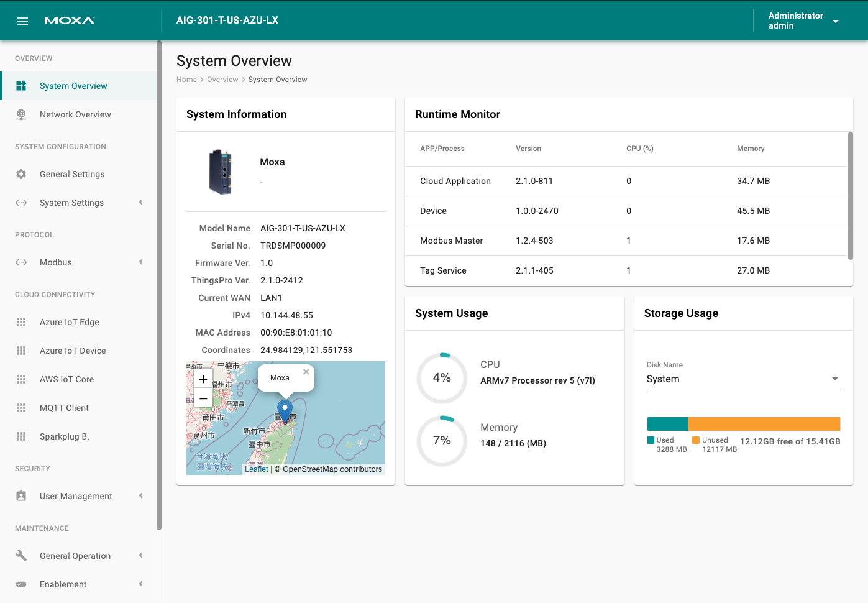The image size is (868, 603).
Task: Click the Memory 7% usage gauge
Action: point(442,441)
